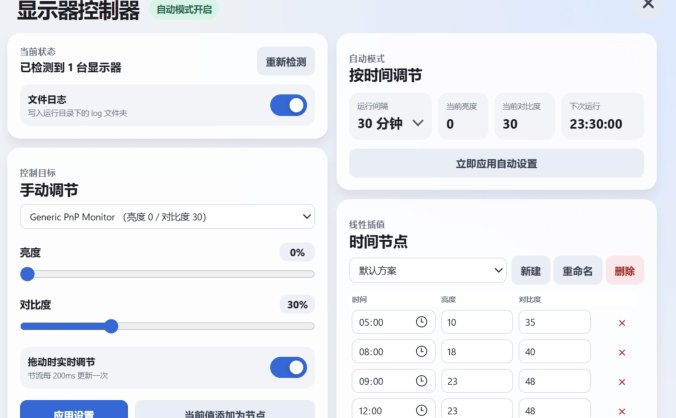Viewport: 676px width, 418px height.
Task: Click the 按时间调节 heading
Action: [385, 75]
